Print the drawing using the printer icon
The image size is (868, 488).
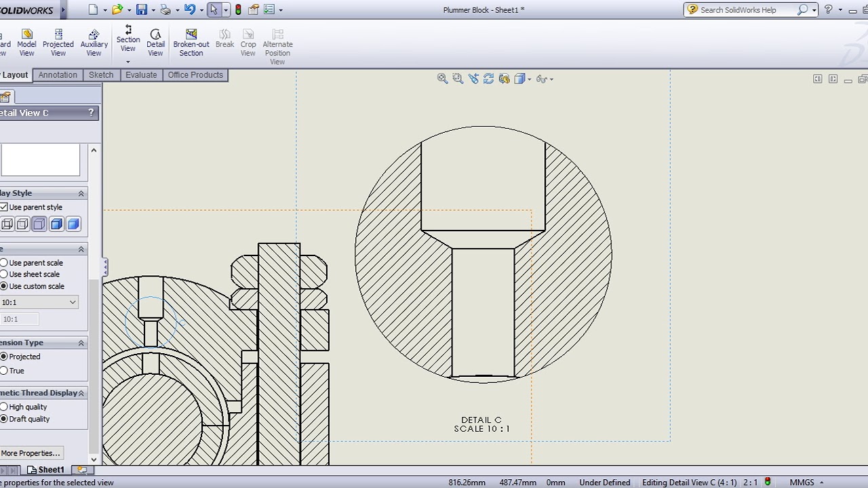coord(165,9)
